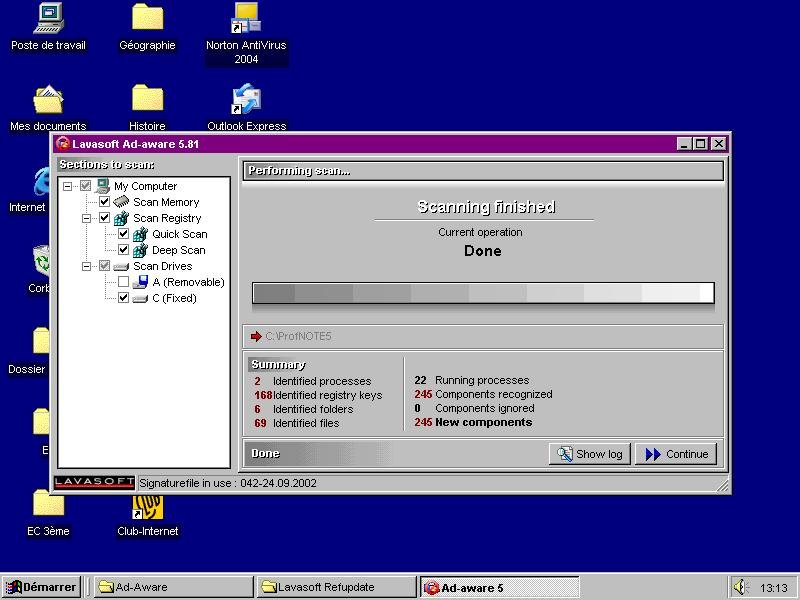Open the Dossier folder on desktop
The width and height of the screenshot is (800, 600).
pyautogui.click(x=41, y=341)
